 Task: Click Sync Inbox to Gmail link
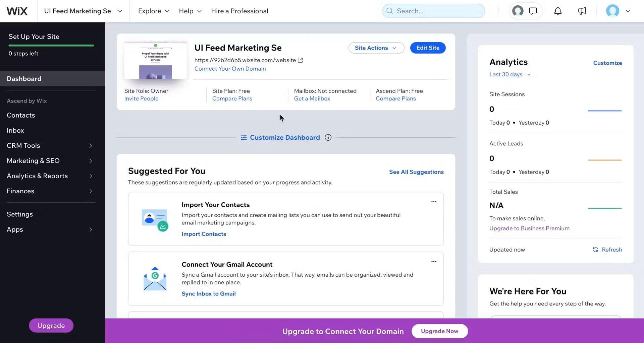[x=209, y=294]
